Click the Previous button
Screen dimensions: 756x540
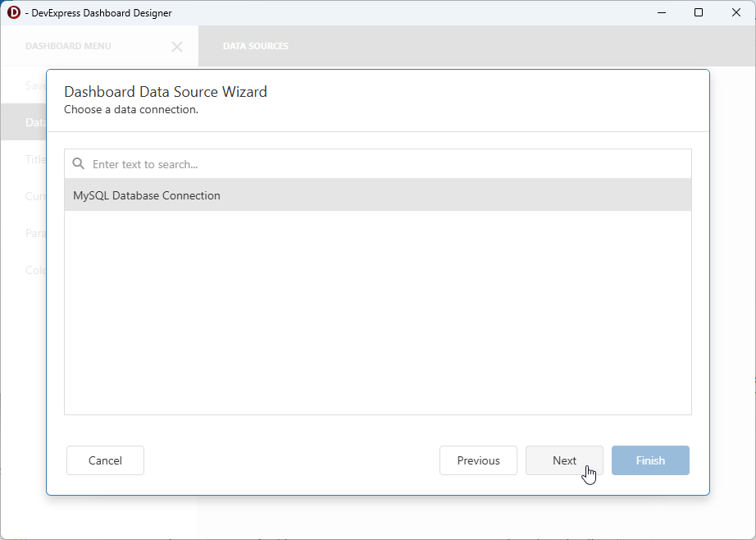(x=478, y=460)
